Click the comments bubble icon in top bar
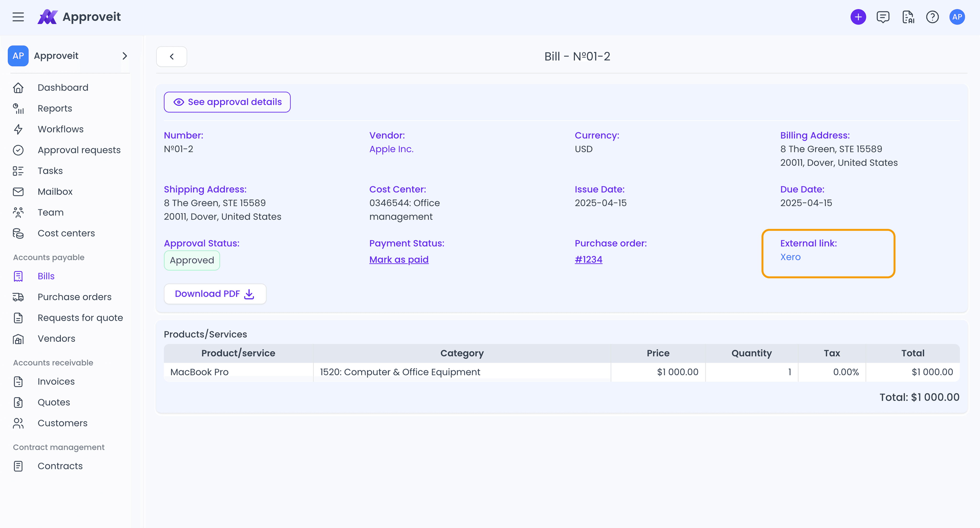This screenshot has width=980, height=528. click(x=883, y=17)
